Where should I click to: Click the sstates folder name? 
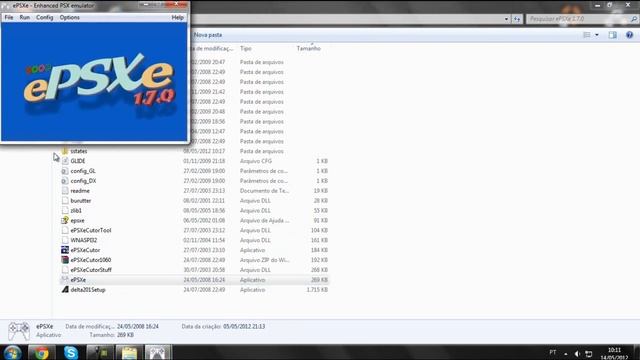coord(79,151)
